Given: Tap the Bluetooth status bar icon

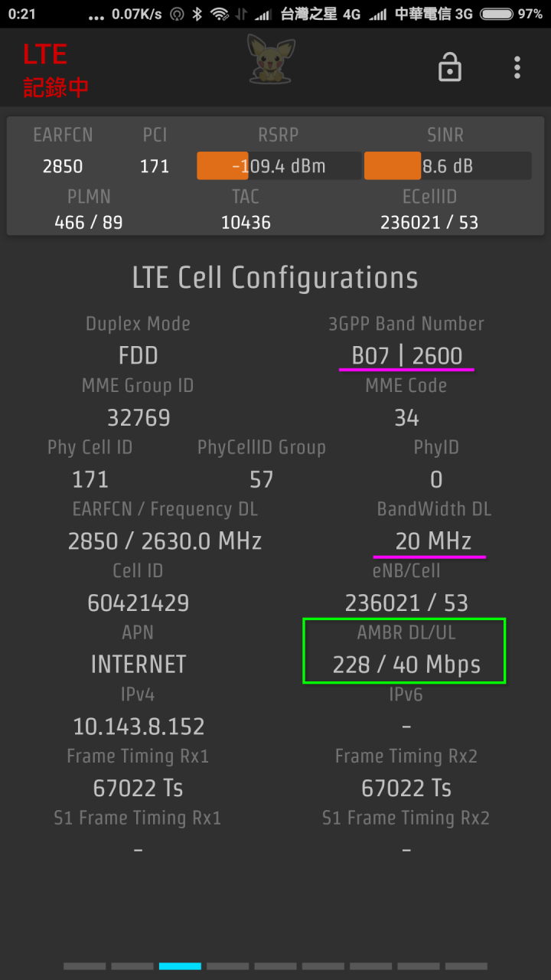Looking at the screenshot, I should pyautogui.click(x=197, y=14).
